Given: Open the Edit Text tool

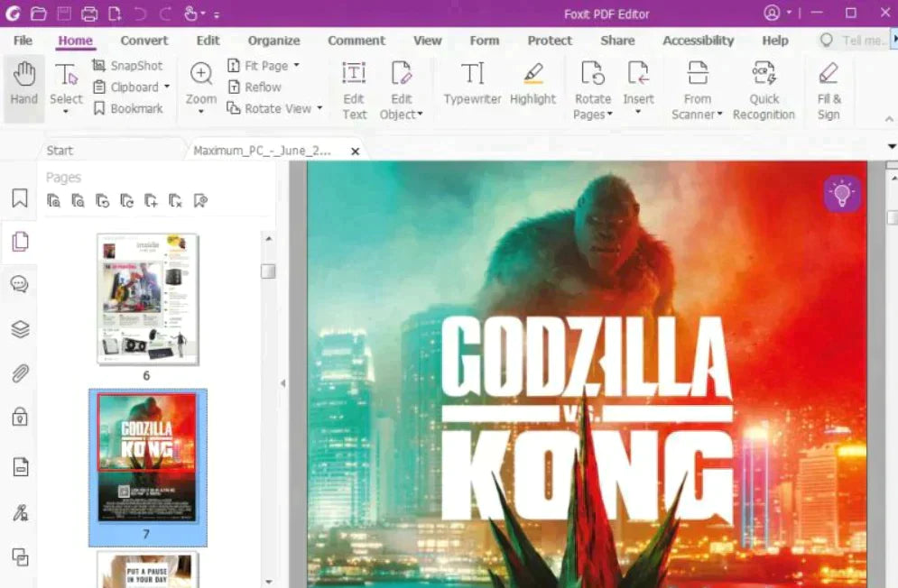Looking at the screenshot, I should click(354, 90).
